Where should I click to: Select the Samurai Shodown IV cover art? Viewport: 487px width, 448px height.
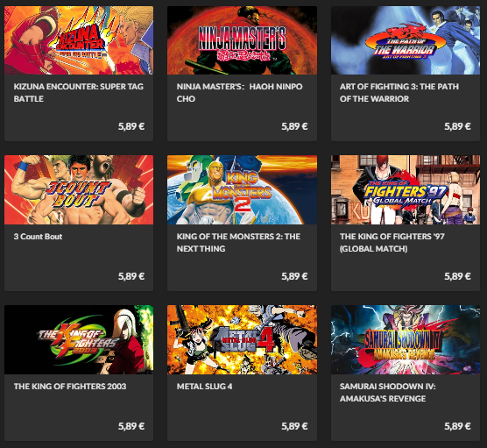coord(406,339)
